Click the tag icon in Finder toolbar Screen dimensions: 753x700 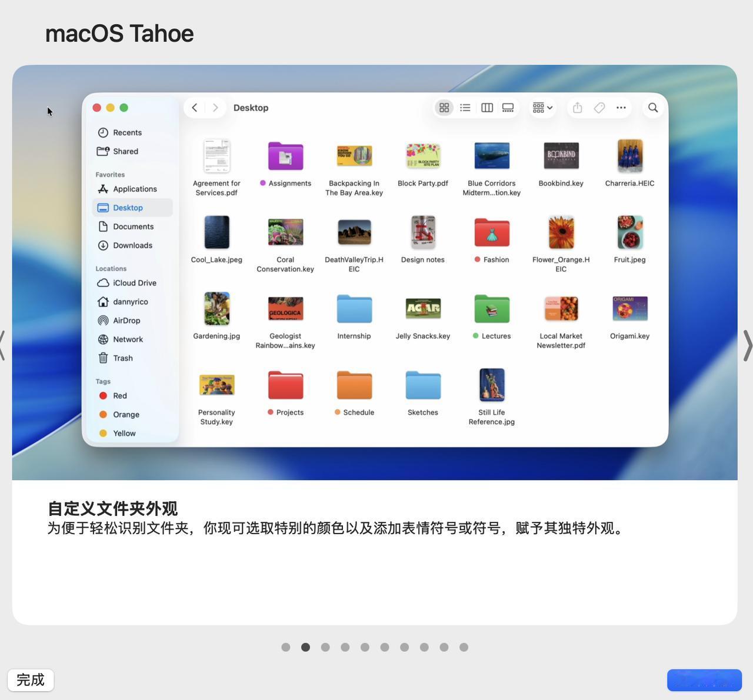pos(599,108)
